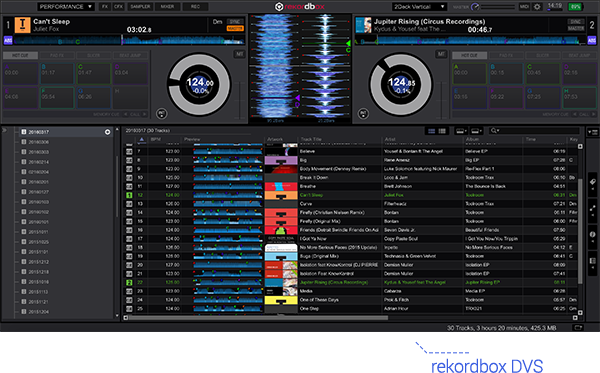Screen dimensions: 600x373
Task: Toggle MASTER on deck 1
Action: click(235, 28)
